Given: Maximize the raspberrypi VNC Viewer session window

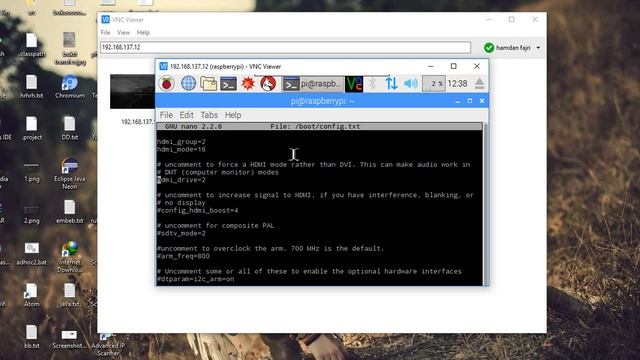Looking at the screenshot, I should [x=453, y=66].
